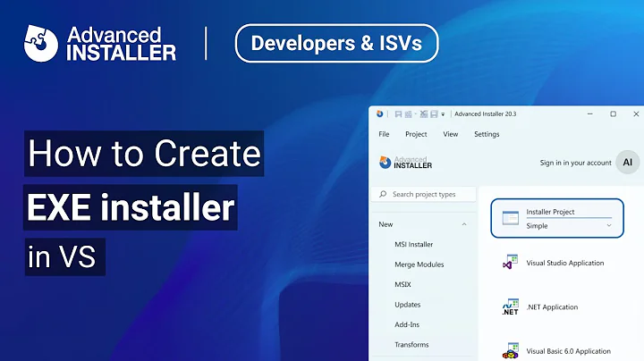Open the Project menu
The height and width of the screenshot is (361, 644).
416,134
